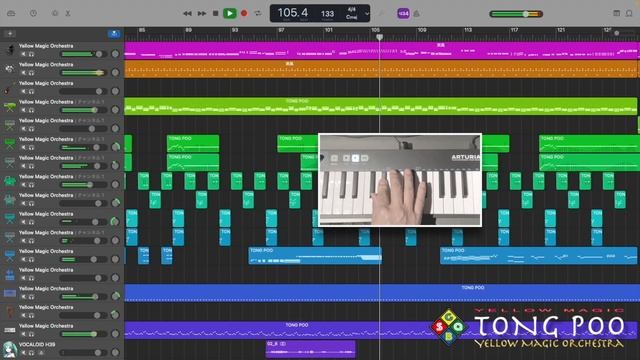Viewport: 640px width, 360px height.
Task: Select the light blue TONG POO region ending at the playhead
Action: point(315,256)
